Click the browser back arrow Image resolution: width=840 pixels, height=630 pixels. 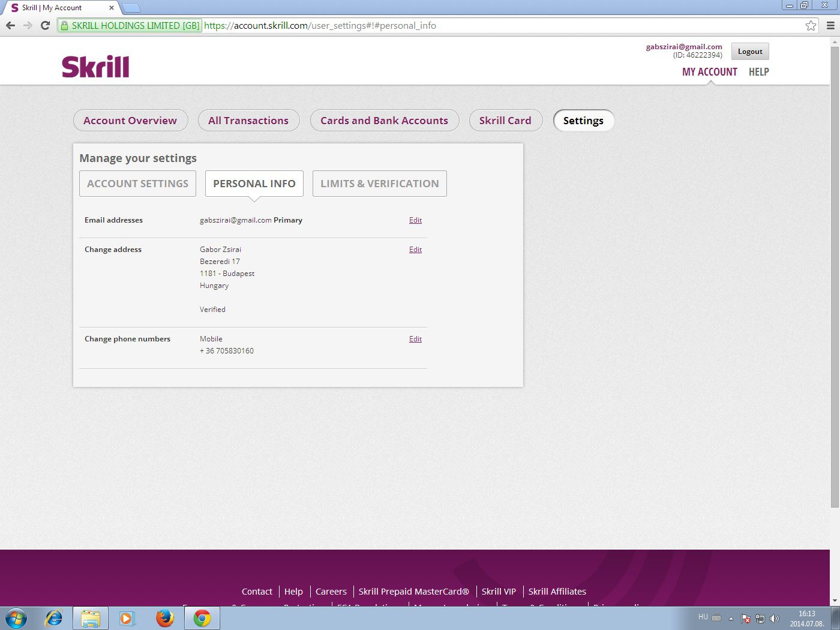click(10, 25)
